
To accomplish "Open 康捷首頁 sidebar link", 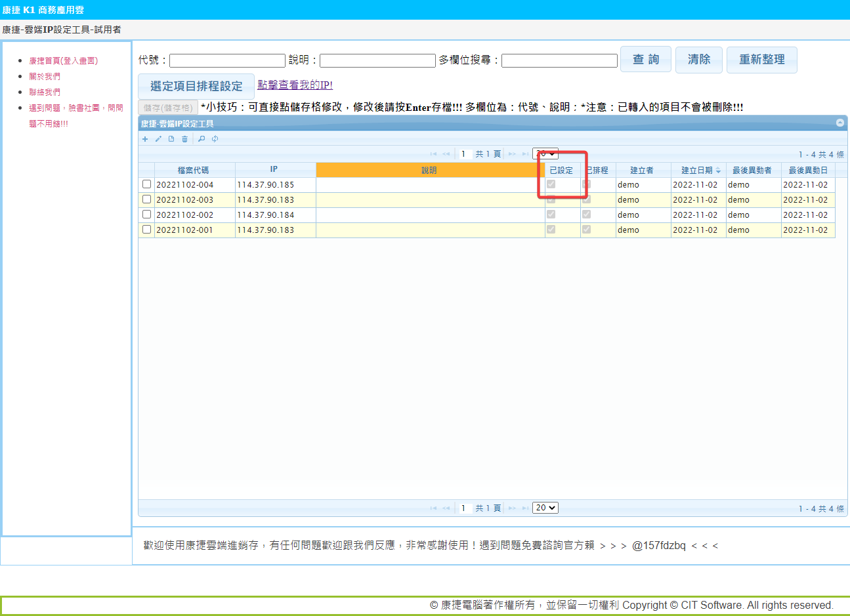I will tap(63, 60).
